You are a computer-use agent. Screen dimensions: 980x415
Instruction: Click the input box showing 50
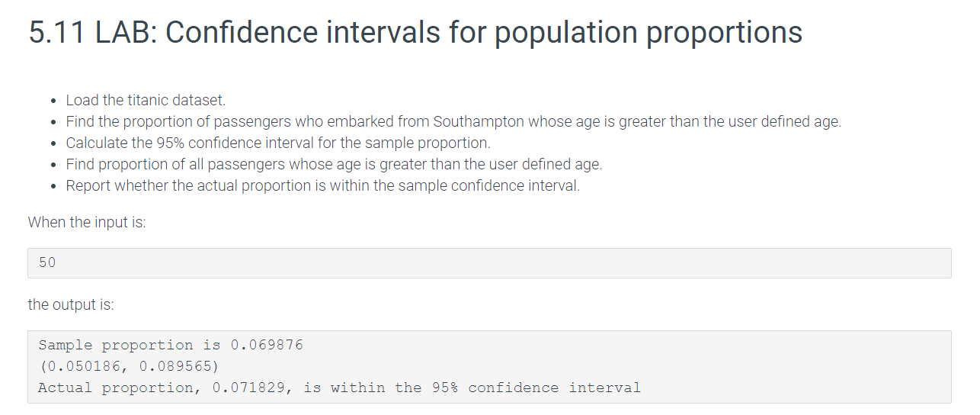point(489,262)
